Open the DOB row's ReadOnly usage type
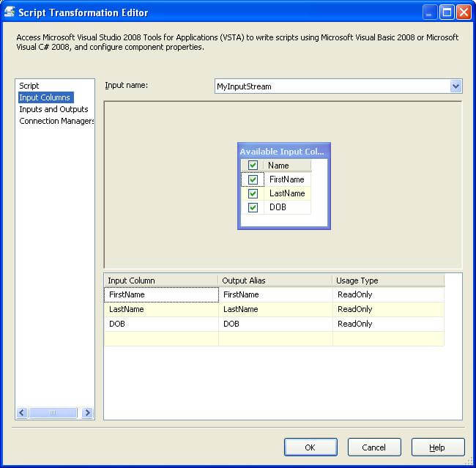This screenshot has height=468, width=476. [389, 324]
